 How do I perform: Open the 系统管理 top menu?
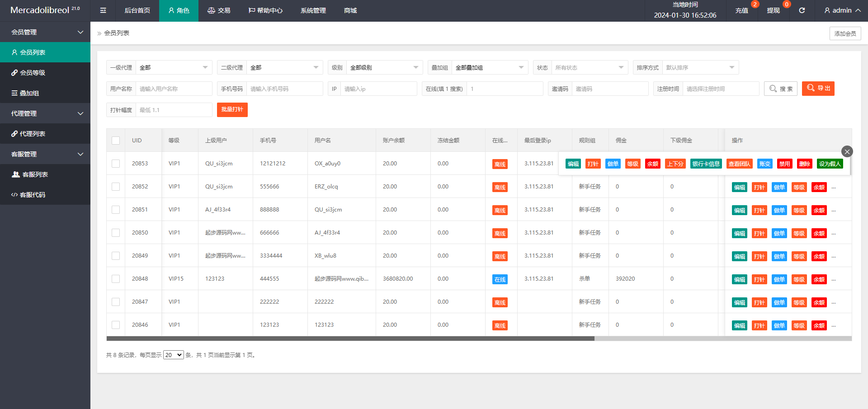coord(313,10)
